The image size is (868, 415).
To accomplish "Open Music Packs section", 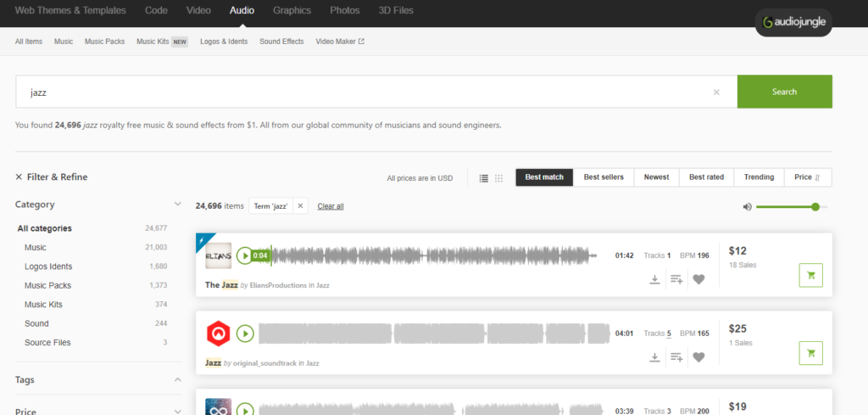I will 104,42.
